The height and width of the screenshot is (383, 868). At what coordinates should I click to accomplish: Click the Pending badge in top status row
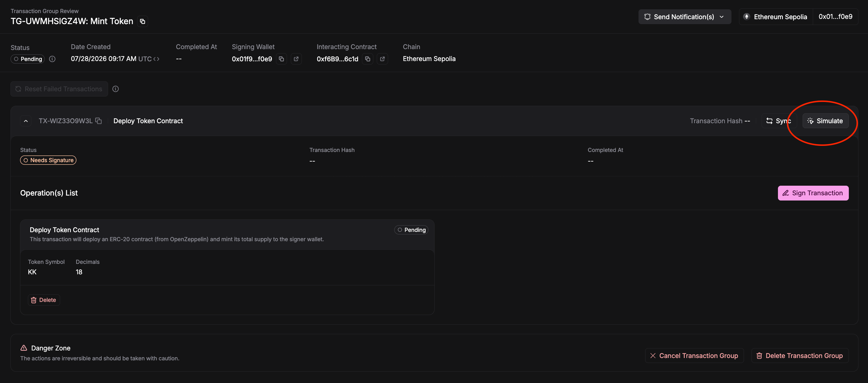click(28, 59)
